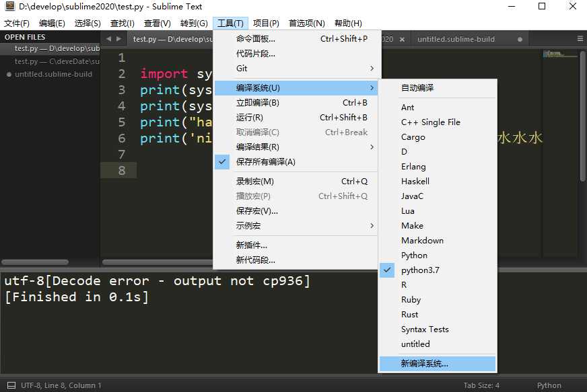Open the 查找(I) menu
The height and width of the screenshot is (392, 587).
coord(122,23)
